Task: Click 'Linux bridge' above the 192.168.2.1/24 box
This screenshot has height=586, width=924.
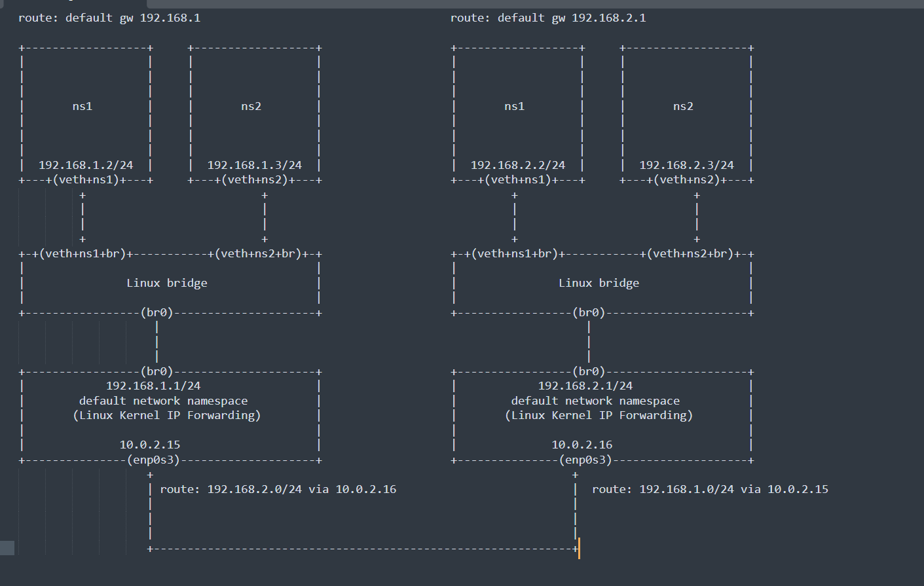Action: [x=599, y=283]
